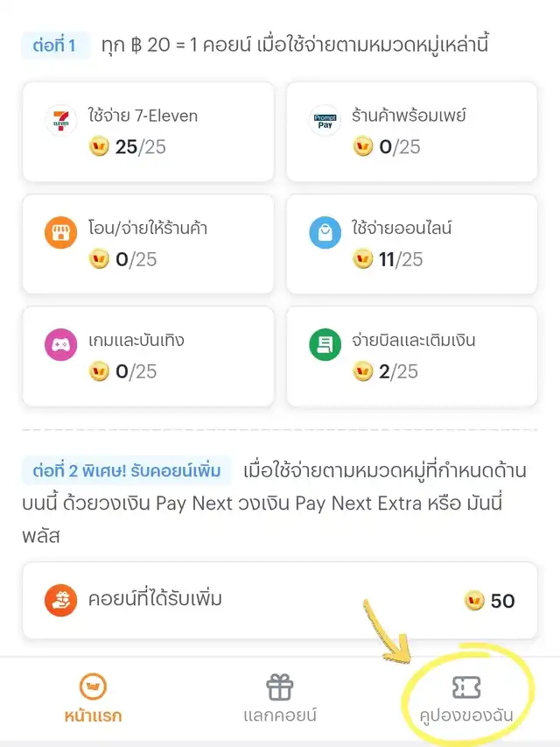Image resolution: width=560 pixels, height=747 pixels.
Task: Tap the green bill receipt icon
Action: tap(325, 344)
